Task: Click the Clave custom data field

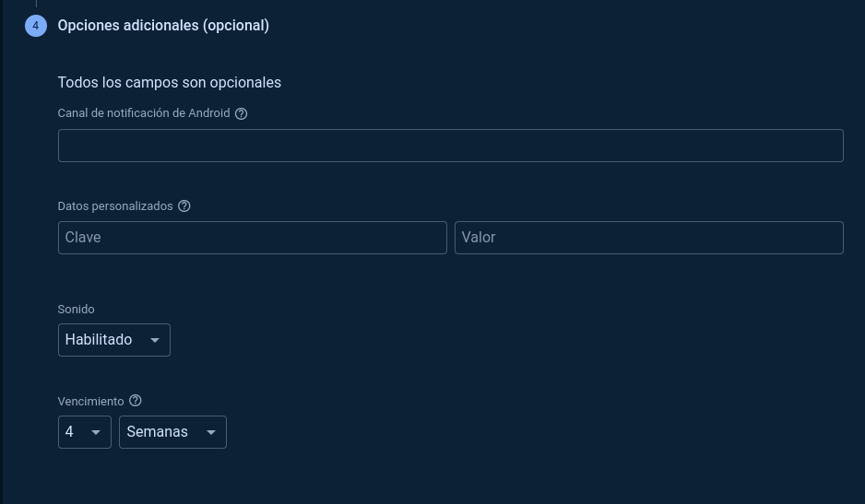Action: (252, 238)
